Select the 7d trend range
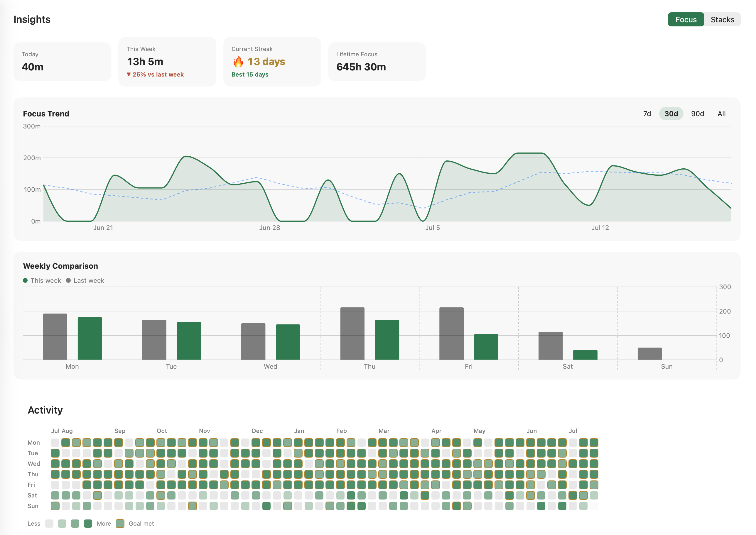Image resolution: width=756 pixels, height=535 pixels. pos(647,114)
